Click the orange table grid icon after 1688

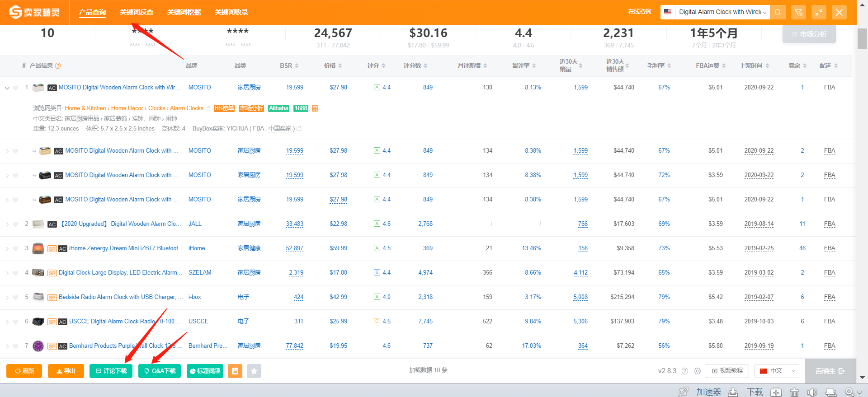[x=315, y=108]
